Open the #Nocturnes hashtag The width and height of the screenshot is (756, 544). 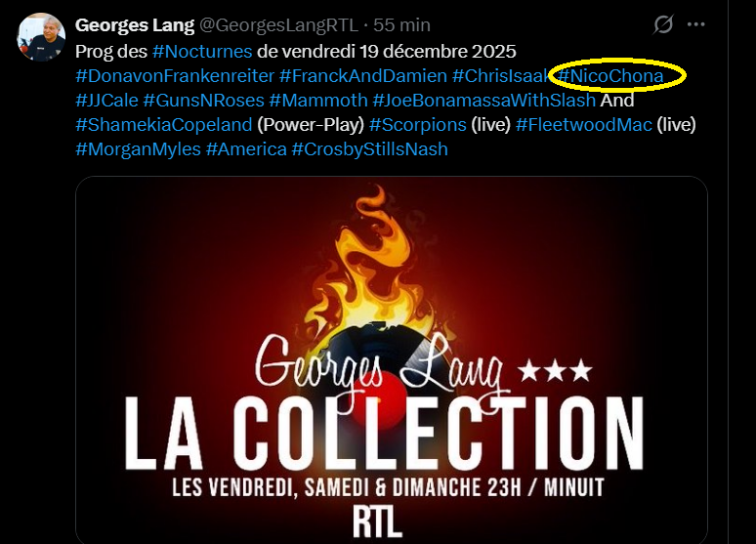[x=202, y=51]
